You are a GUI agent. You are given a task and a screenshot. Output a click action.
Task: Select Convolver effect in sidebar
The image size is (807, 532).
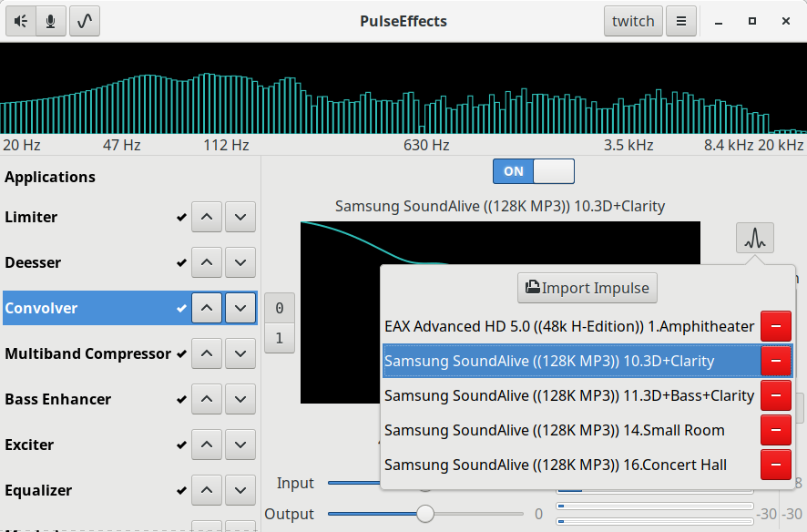96,308
